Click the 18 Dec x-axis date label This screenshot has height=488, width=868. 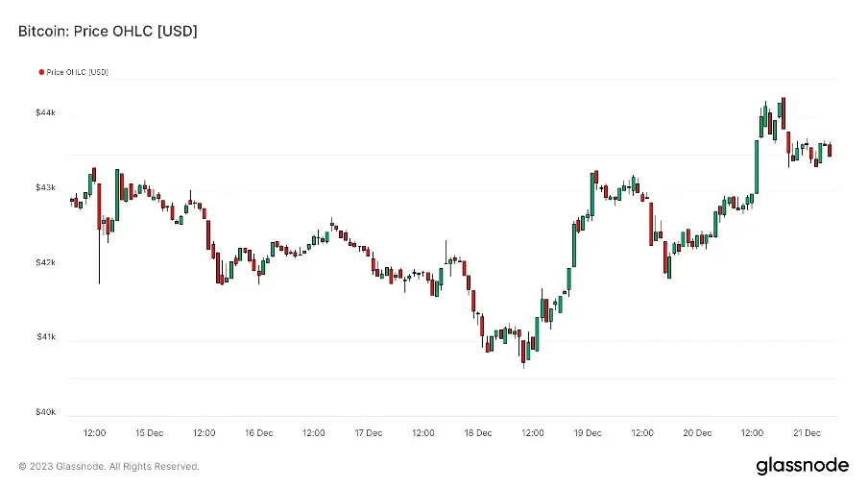477,433
